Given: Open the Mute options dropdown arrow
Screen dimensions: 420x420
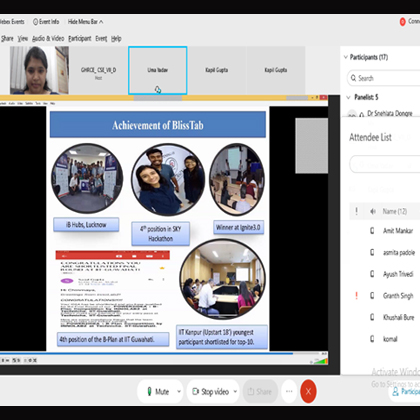Looking at the screenshot, I should pyautogui.click(x=179, y=392).
